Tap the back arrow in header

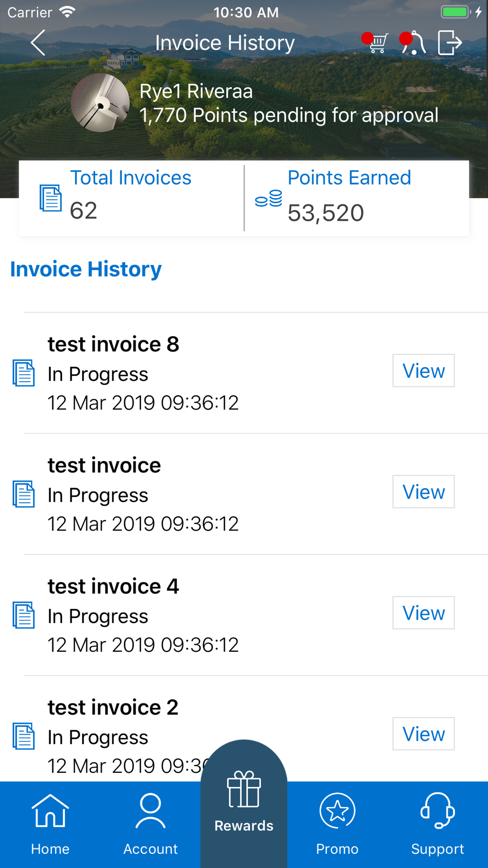click(x=38, y=42)
